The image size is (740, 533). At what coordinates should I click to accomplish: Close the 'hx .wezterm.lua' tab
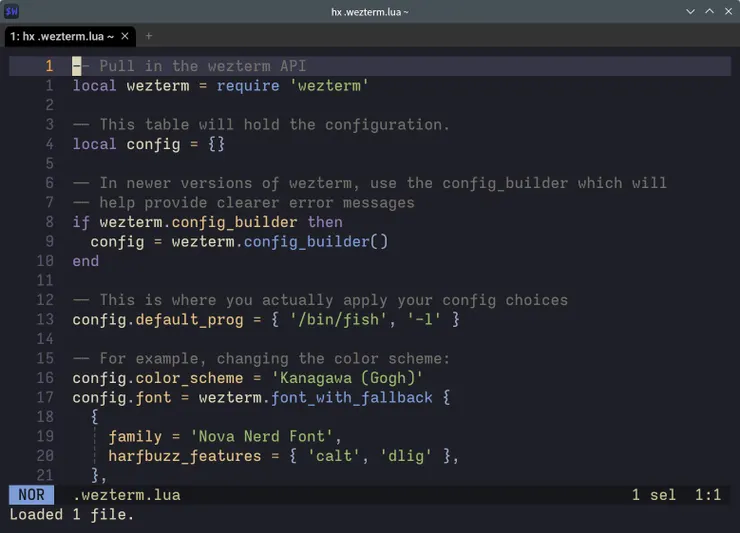click(x=125, y=36)
